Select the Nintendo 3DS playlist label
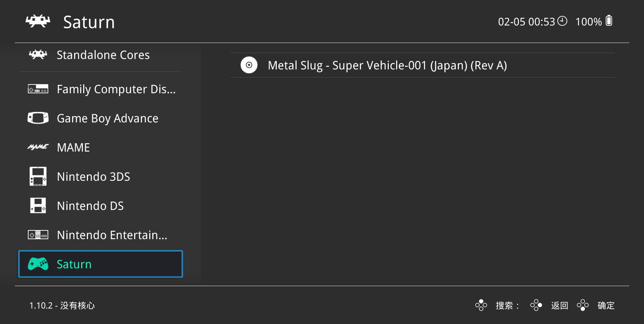This screenshot has height=324, width=644. coord(93,177)
